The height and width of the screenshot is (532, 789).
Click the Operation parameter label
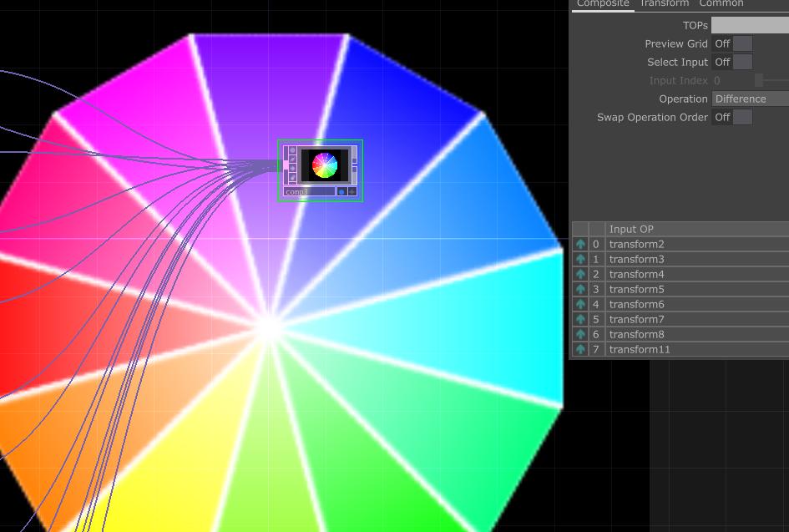(683, 99)
